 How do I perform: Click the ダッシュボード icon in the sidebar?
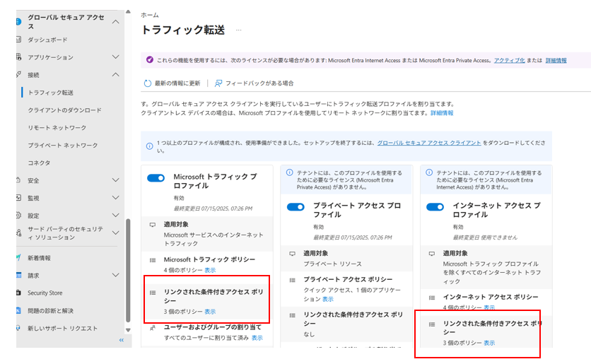click(19, 40)
